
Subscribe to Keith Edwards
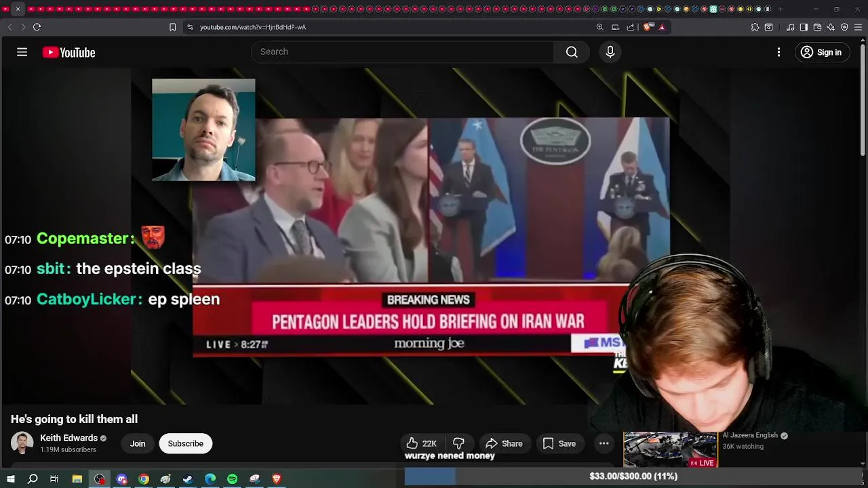[185, 443]
